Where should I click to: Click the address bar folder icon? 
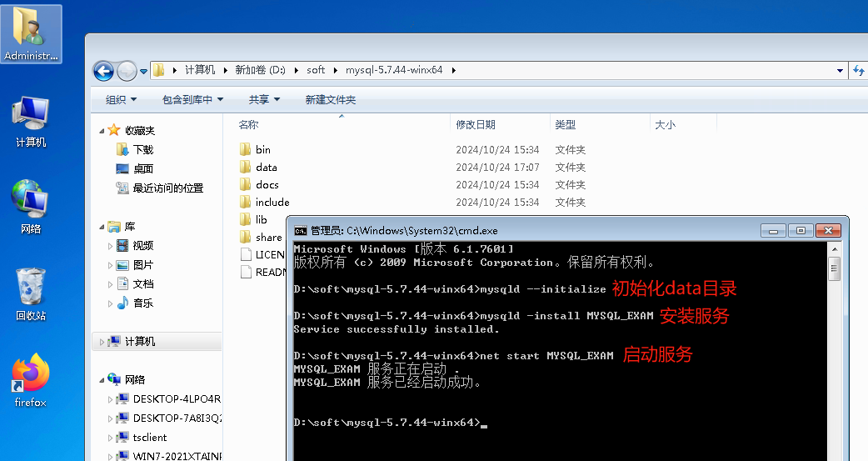[x=159, y=70]
